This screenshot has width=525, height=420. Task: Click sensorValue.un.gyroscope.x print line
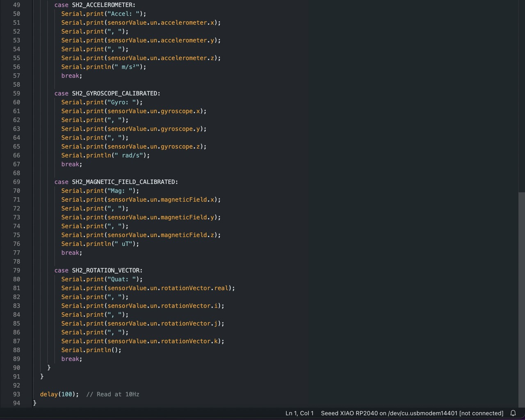134,111
